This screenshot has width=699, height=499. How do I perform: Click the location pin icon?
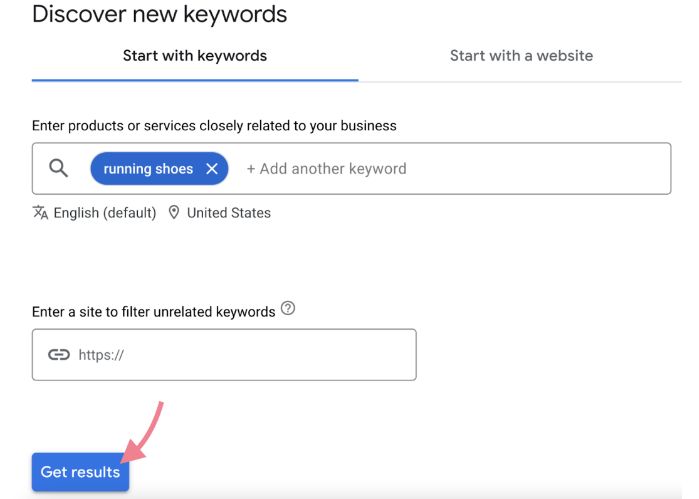174,213
